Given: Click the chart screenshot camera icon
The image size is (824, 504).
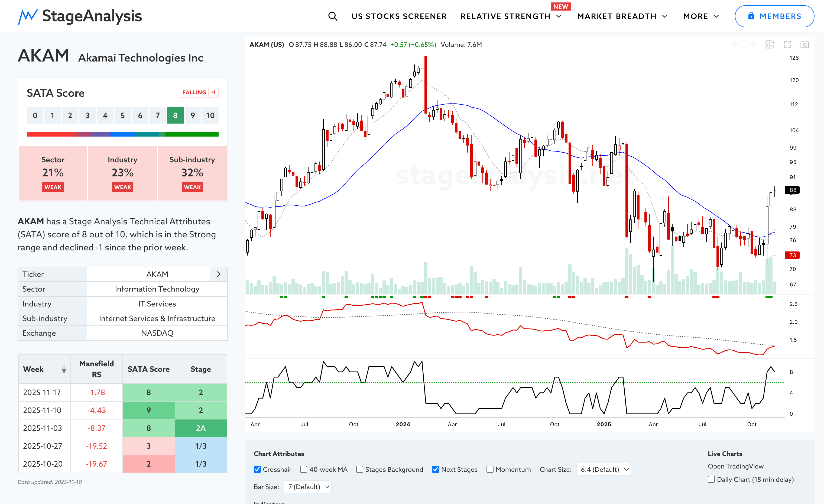Looking at the screenshot, I should [x=804, y=44].
